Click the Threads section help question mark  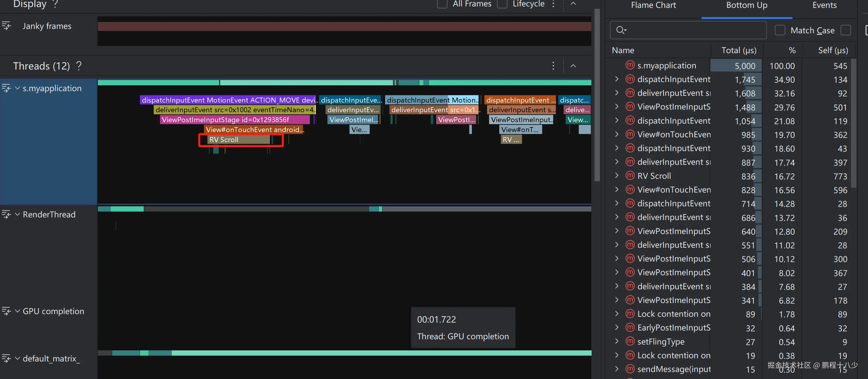click(x=79, y=66)
